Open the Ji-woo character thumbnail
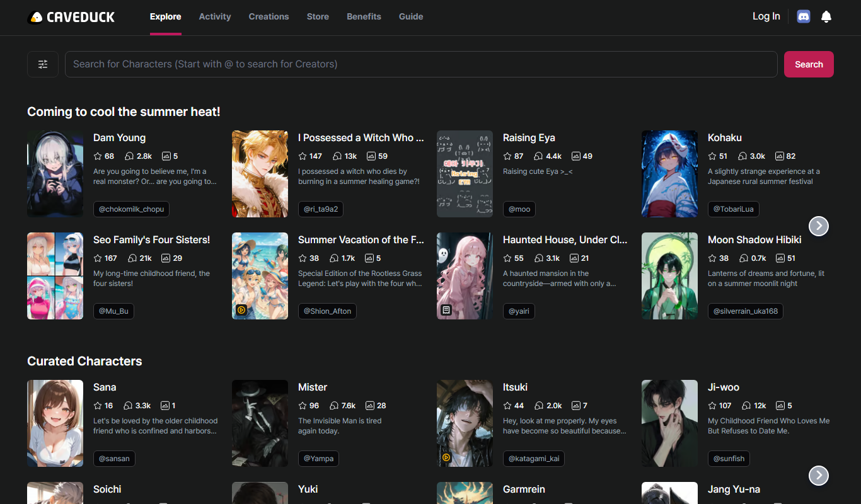The image size is (861, 504). click(669, 423)
